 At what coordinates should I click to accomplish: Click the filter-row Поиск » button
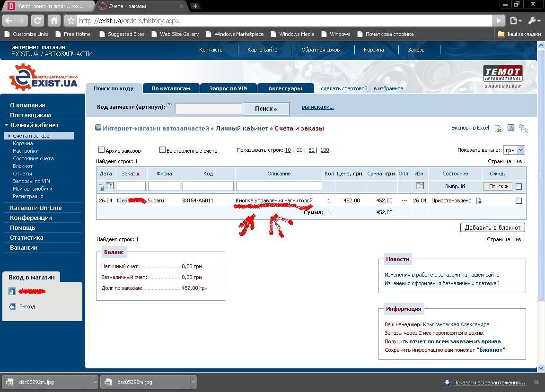coord(498,186)
